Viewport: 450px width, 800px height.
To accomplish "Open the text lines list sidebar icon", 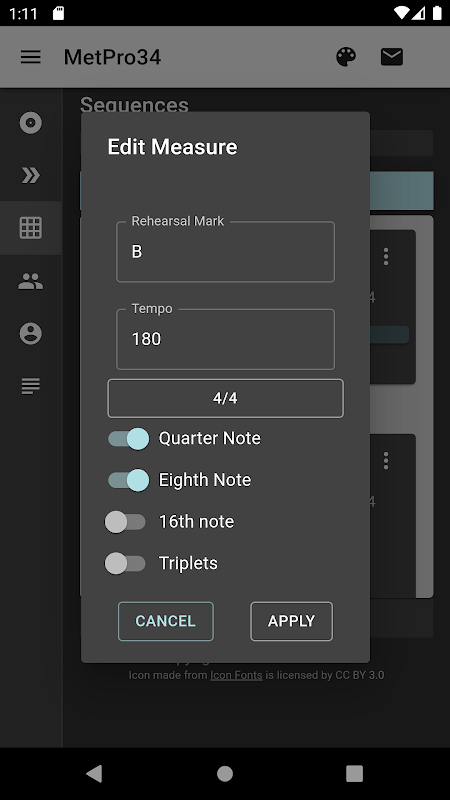I will [31, 386].
